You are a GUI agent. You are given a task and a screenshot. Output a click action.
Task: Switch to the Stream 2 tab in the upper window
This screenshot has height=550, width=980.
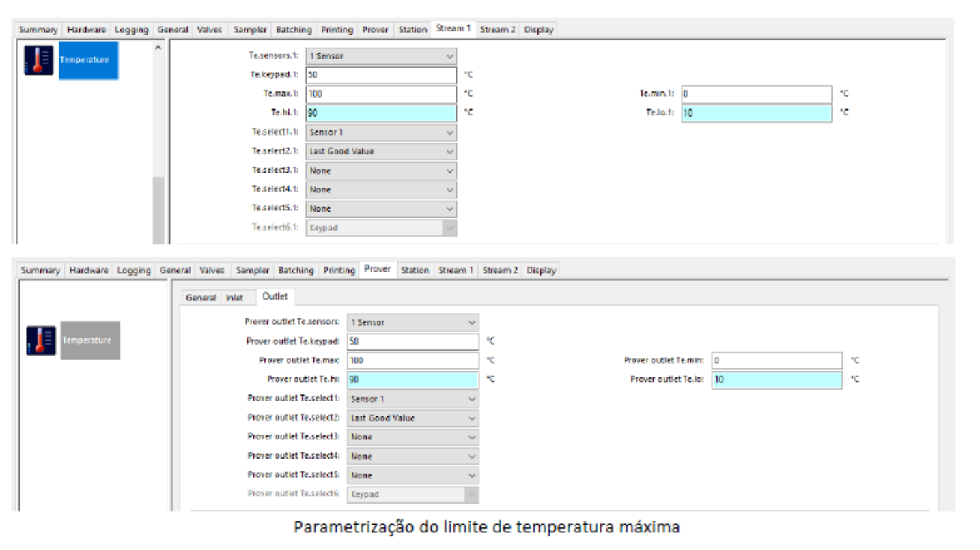point(497,30)
